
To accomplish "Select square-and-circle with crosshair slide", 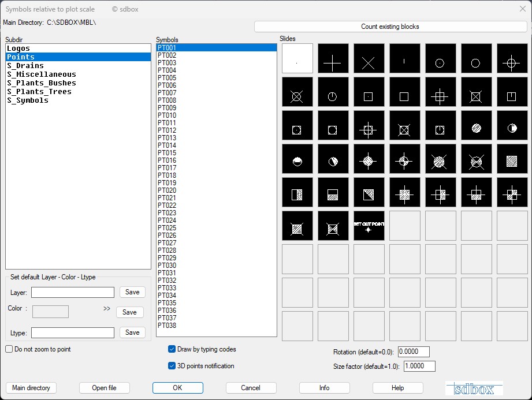I will click(x=369, y=125).
